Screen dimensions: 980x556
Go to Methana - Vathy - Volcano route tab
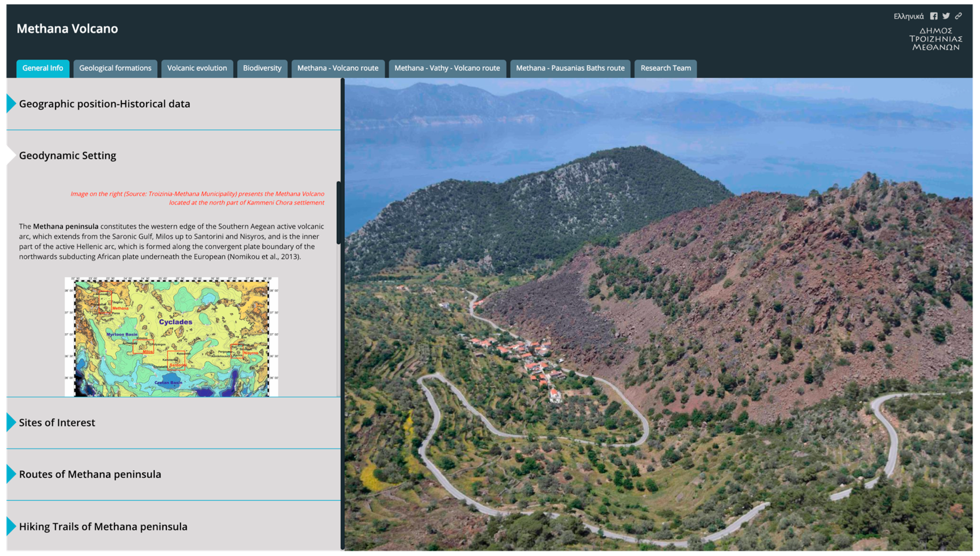[x=447, y=68]
